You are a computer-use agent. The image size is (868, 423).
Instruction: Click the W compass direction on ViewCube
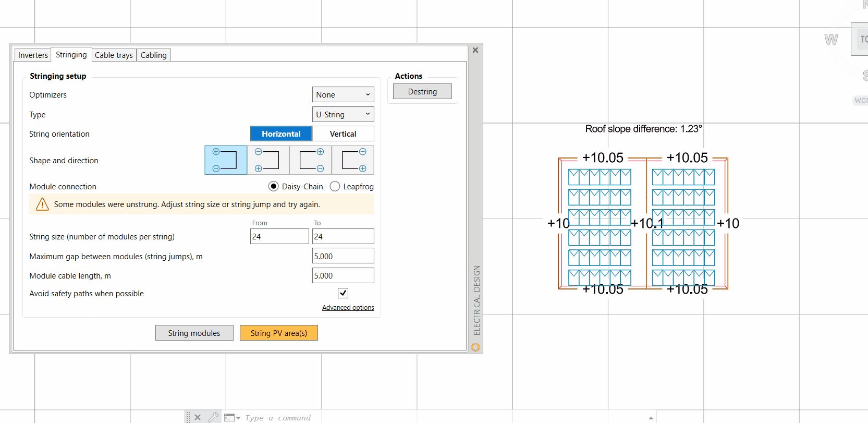[x=831, y=39]
